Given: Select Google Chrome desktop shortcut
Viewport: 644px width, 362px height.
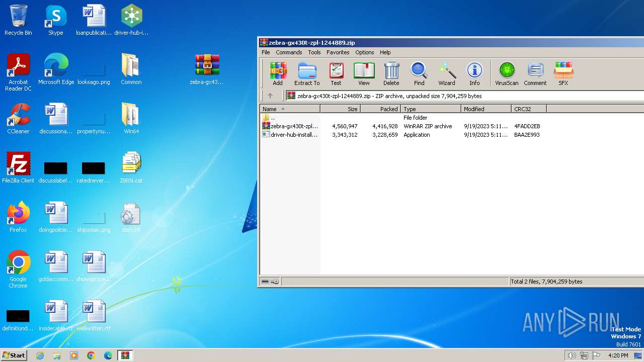Looking at the screenshot, I should 18,269.
